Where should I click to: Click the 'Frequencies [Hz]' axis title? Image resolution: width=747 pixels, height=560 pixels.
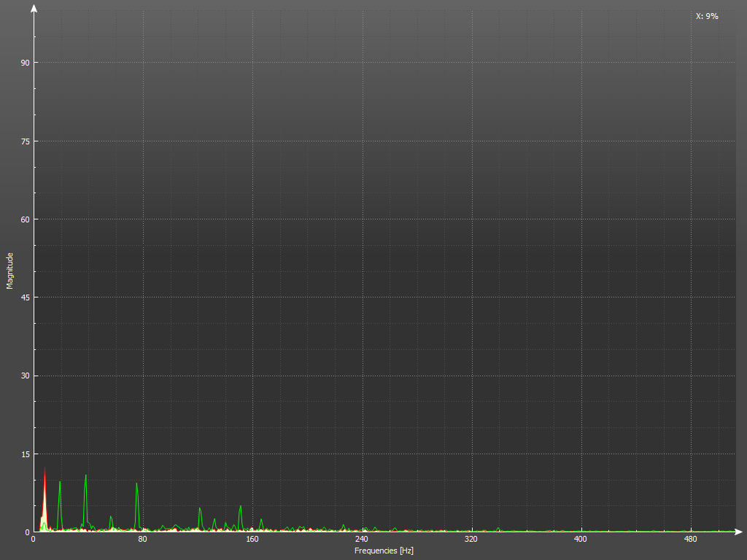[384, 551]
